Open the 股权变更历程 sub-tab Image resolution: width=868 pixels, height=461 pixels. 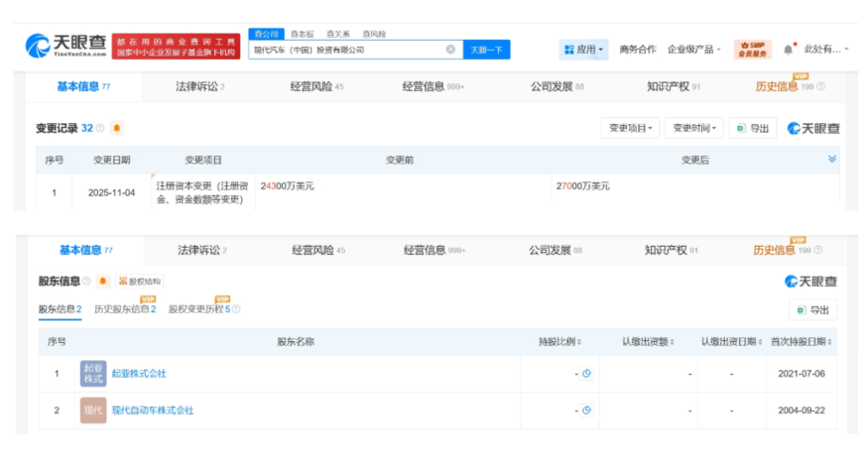(199, 309)
